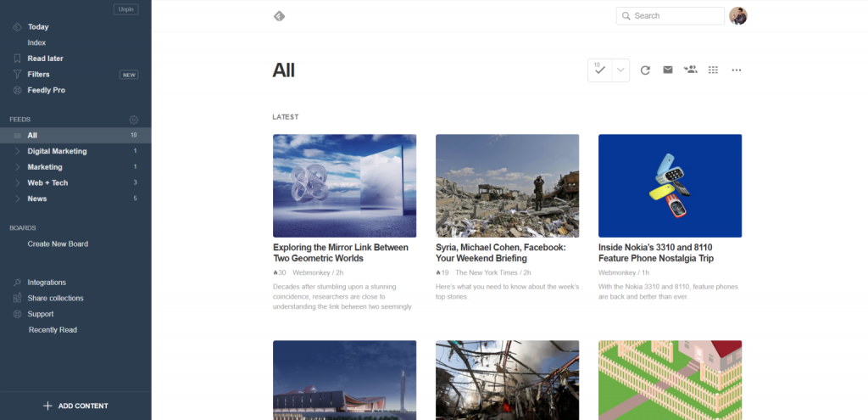This screenshot has width=868, height=420.
Task: Click into the Search field
Action: 674,16
